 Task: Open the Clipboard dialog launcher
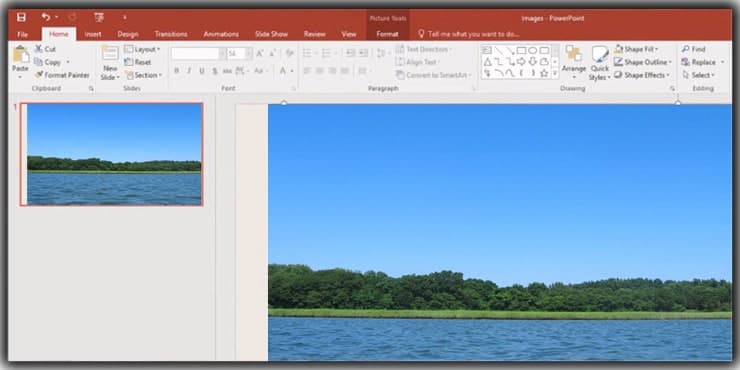click(91, 88)
